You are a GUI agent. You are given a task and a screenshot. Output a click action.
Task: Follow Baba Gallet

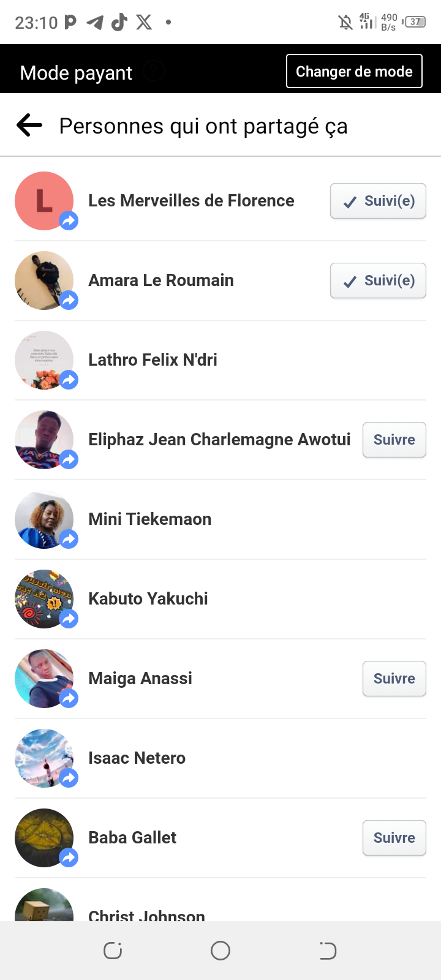pyautogui.click(x=394, y=838)
